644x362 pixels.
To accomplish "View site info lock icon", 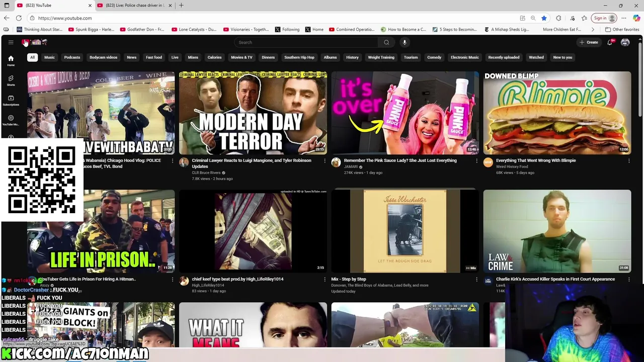I will pyautogui.click(x=32, y=18).
